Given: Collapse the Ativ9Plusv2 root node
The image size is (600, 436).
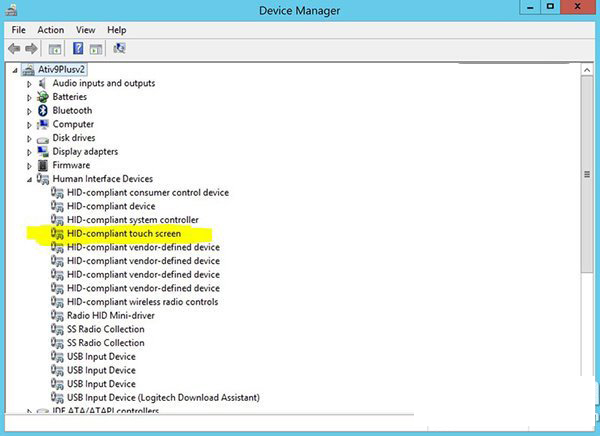Looking at the screenshot, I should pos(15,70).
